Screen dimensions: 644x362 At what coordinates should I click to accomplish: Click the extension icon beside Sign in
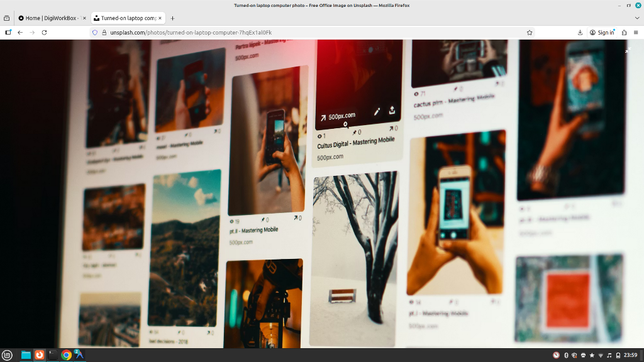(x=624, y=32)
